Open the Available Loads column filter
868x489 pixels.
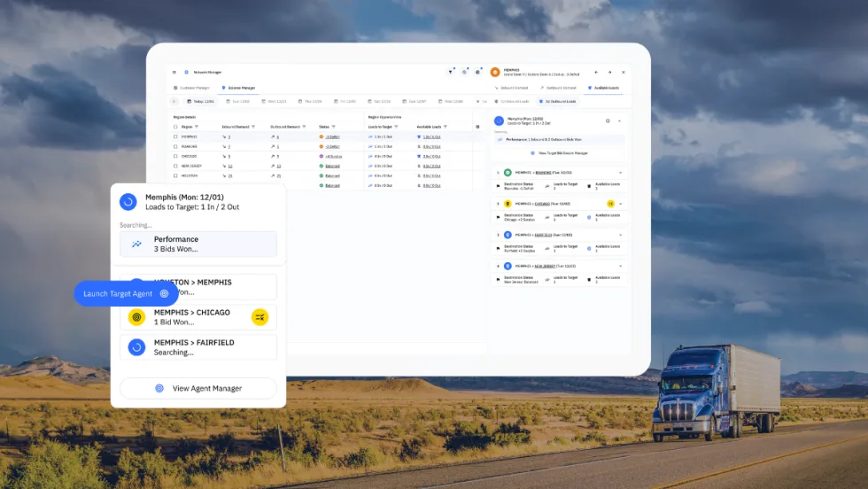pyautogui.click(x=445, y=127)
